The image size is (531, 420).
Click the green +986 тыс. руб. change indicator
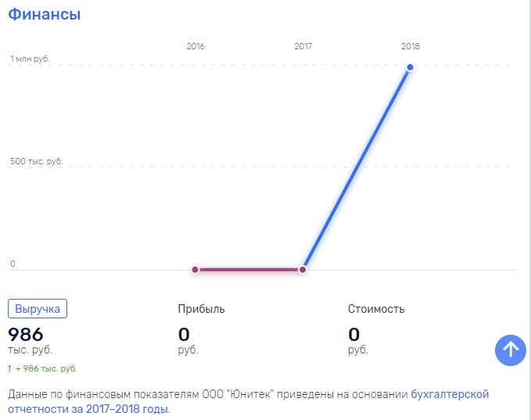42,368
